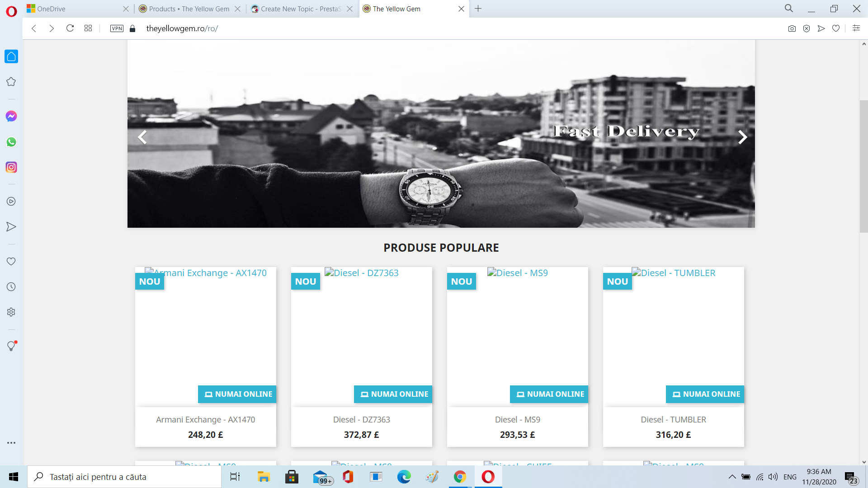
Task: Open the Diesel - TUMBLER product link
Action: click(673, 420)
